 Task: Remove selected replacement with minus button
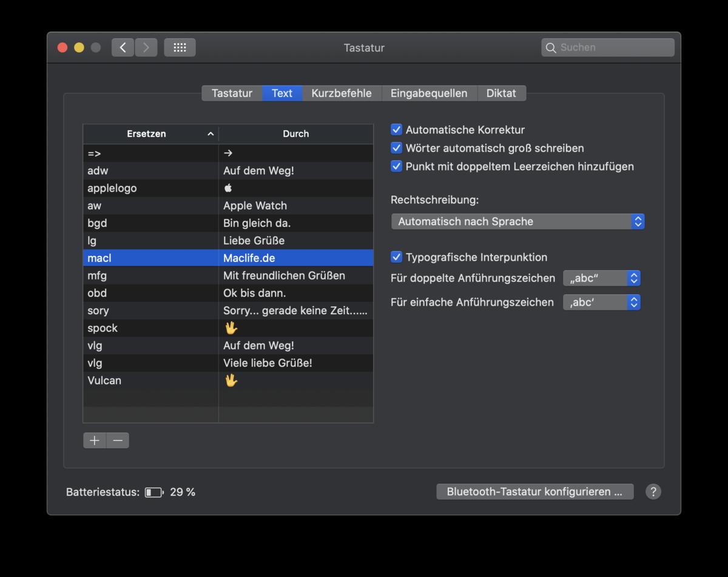[118, 440]
